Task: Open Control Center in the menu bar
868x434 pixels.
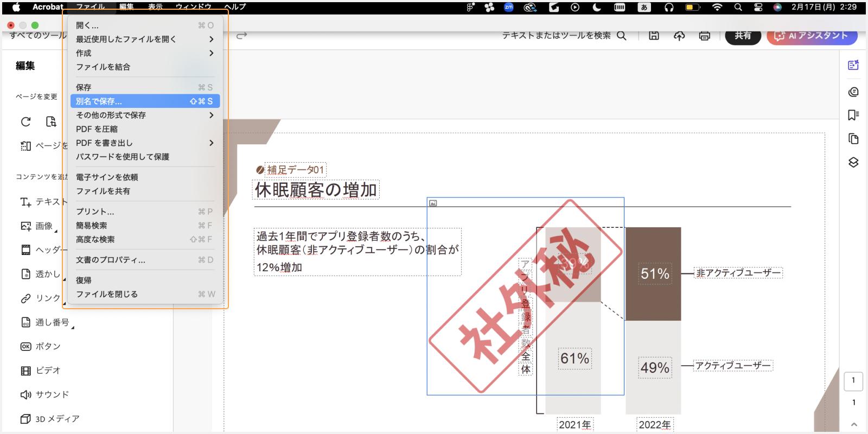Action: (x=758, y=7)
